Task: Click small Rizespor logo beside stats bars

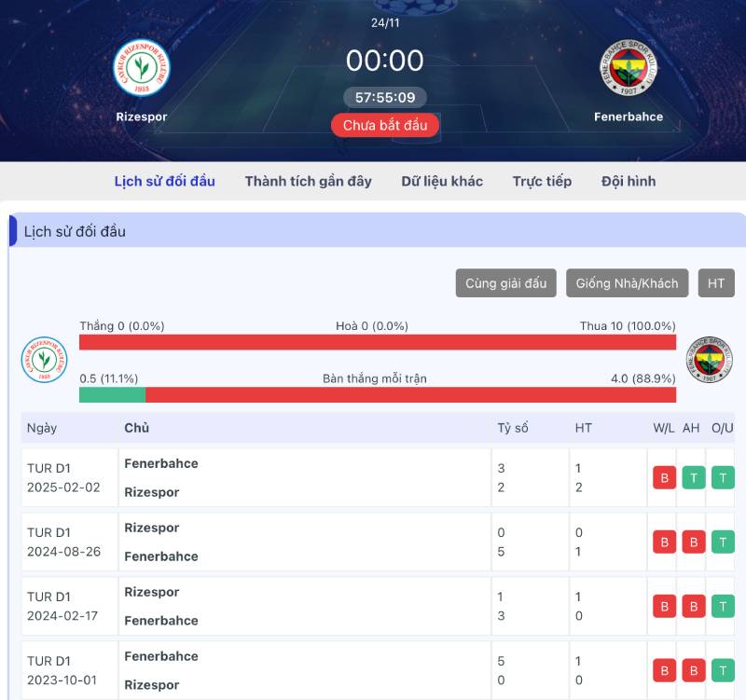Action: tap(44, 359)
